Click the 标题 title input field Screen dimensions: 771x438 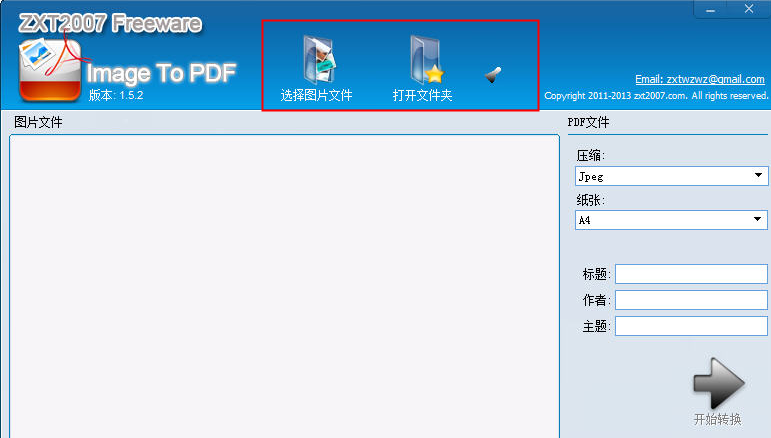click(x=691, y=274)
